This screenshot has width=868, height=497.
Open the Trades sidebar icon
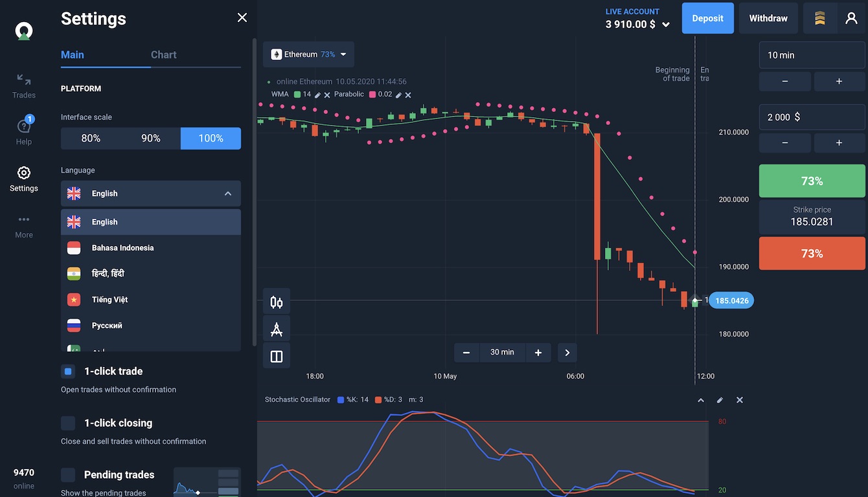point(24,85)
